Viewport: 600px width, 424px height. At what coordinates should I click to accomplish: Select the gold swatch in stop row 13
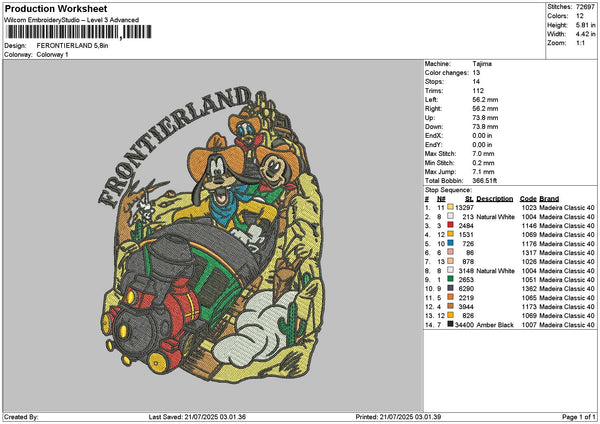(450, 315)
